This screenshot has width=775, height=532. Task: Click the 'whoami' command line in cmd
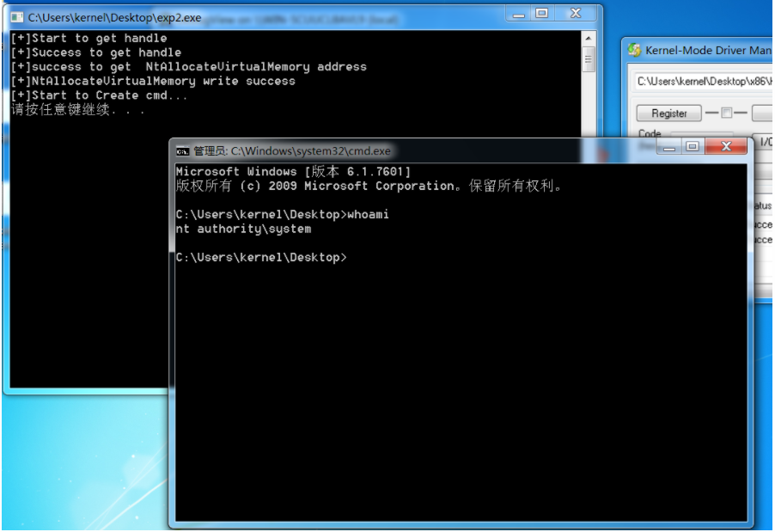coord(282,215)
